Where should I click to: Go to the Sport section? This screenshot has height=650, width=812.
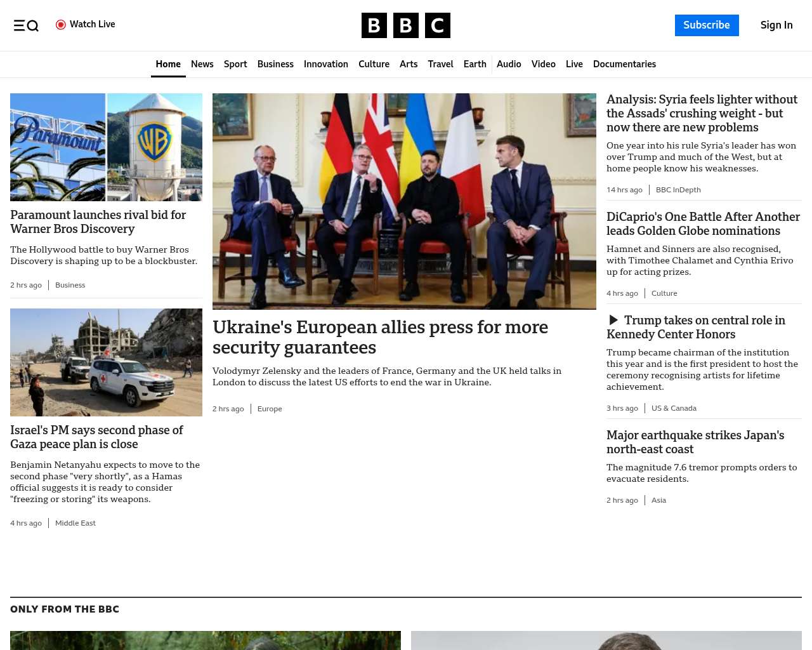click(x=235, y=64)
